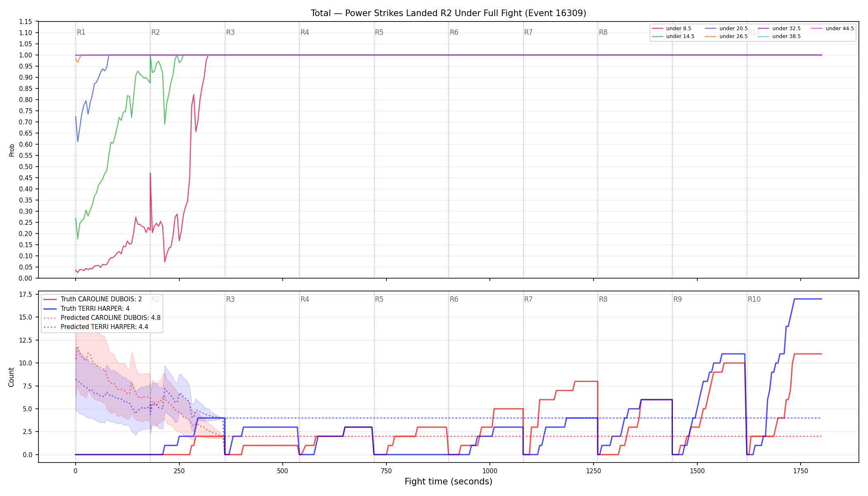Click the 17.5 tick on the Count axis
The width and height of the screenshot is (868, 496).
(26, 294)
